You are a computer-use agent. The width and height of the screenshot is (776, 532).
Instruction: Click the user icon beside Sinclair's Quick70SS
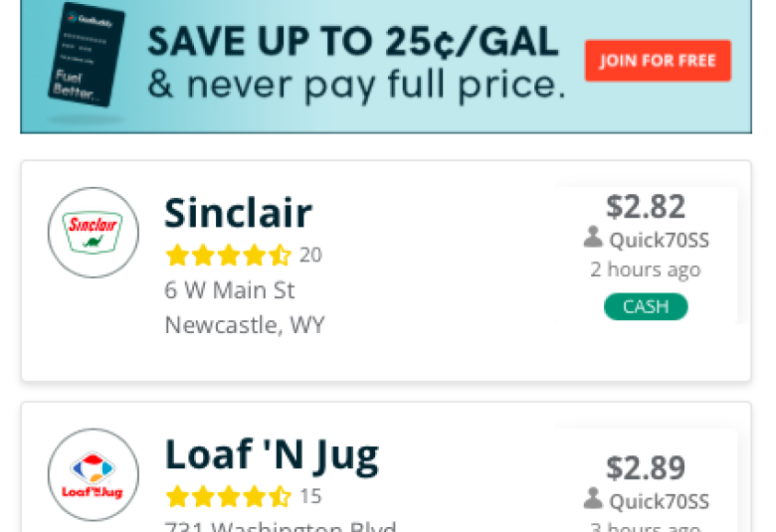pyautogui.click(x=593, y=237)
